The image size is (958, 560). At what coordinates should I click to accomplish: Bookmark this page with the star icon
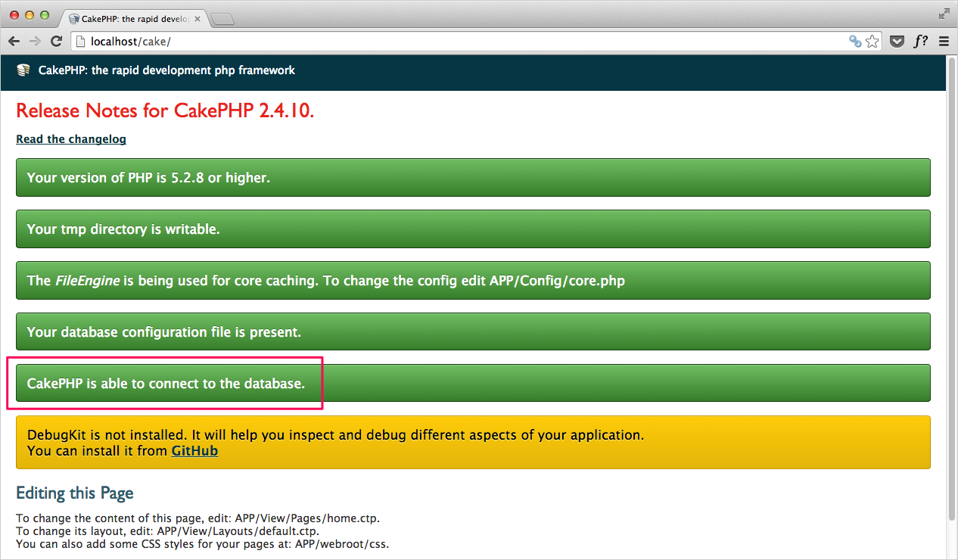pyautogui.click(x=872, y=42)
